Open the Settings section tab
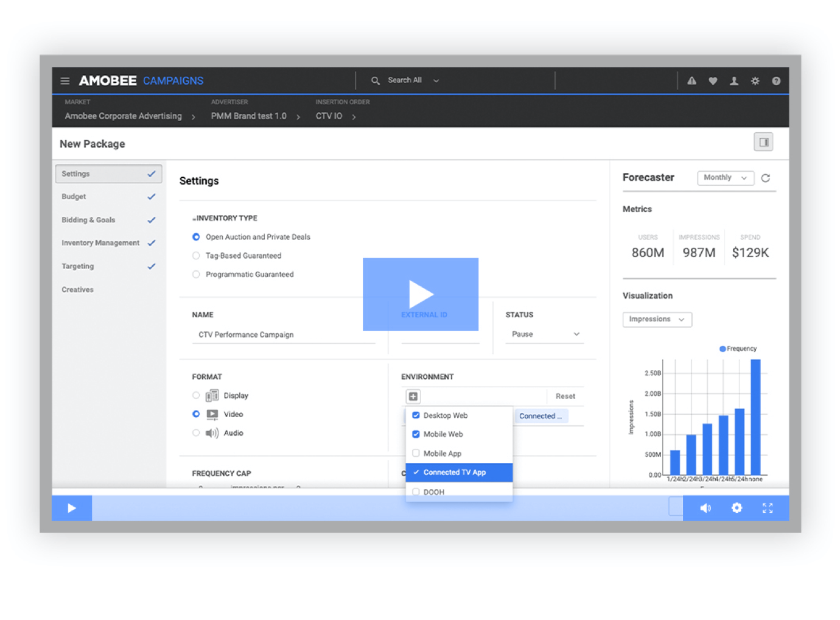This screenshot has width=840, height=620. tap(108, 174)
